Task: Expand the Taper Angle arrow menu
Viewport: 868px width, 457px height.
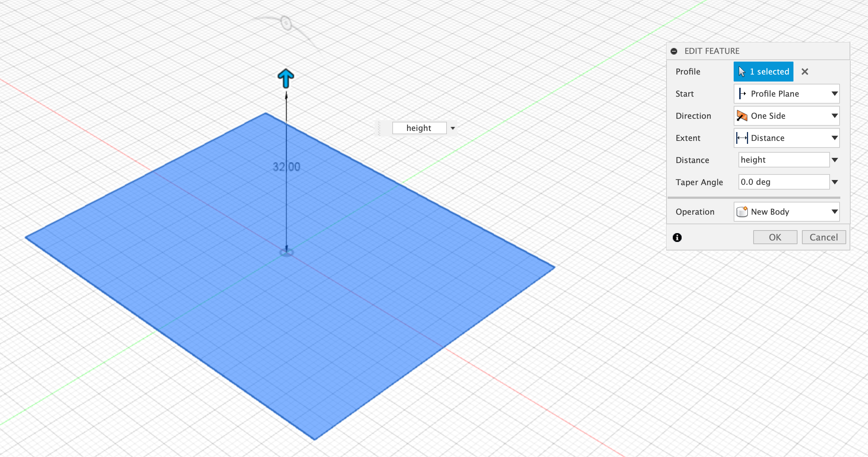Action: [835, 182]
